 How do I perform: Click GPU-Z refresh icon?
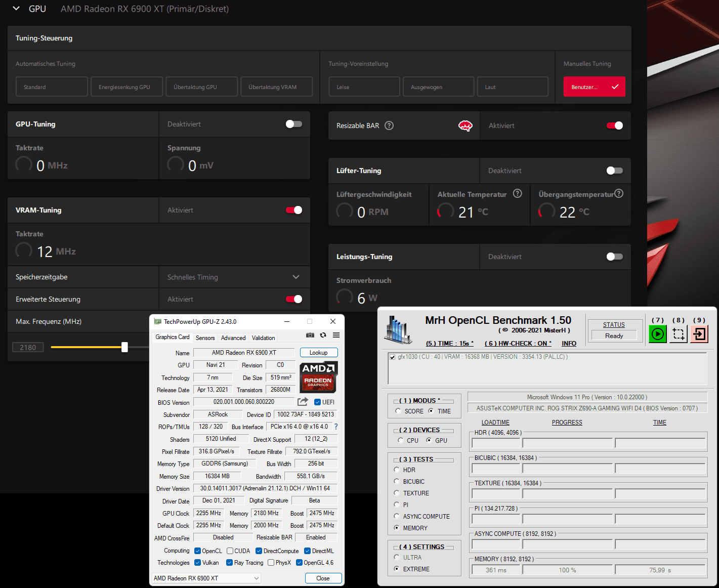(x=323, y=335)
